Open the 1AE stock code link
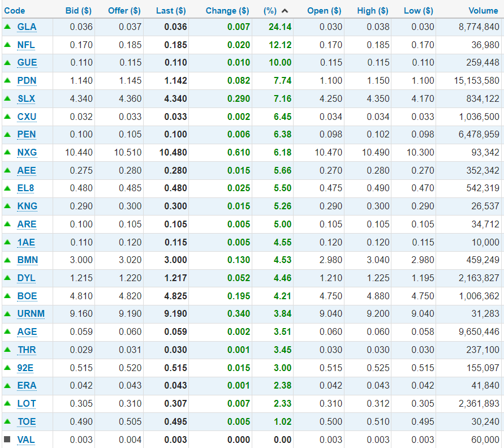This screenshot has height=448, width=504. (26, 242)
